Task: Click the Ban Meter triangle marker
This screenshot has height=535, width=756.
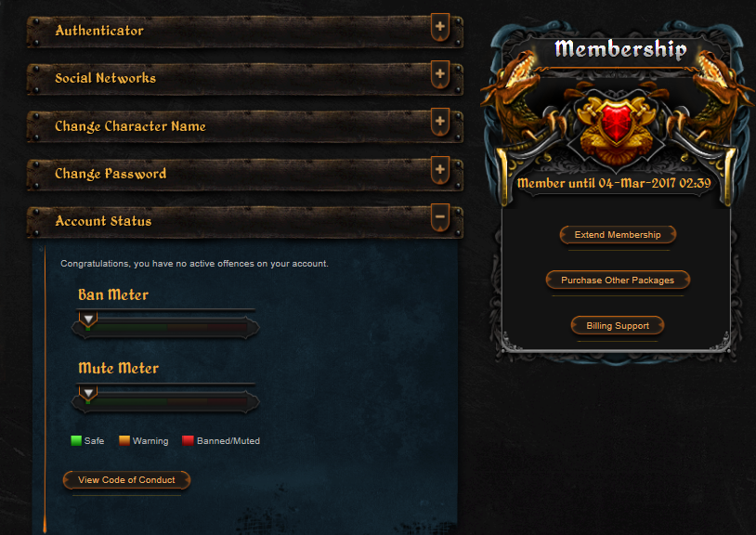Action: pyautogui.click(x=88, y=320)
